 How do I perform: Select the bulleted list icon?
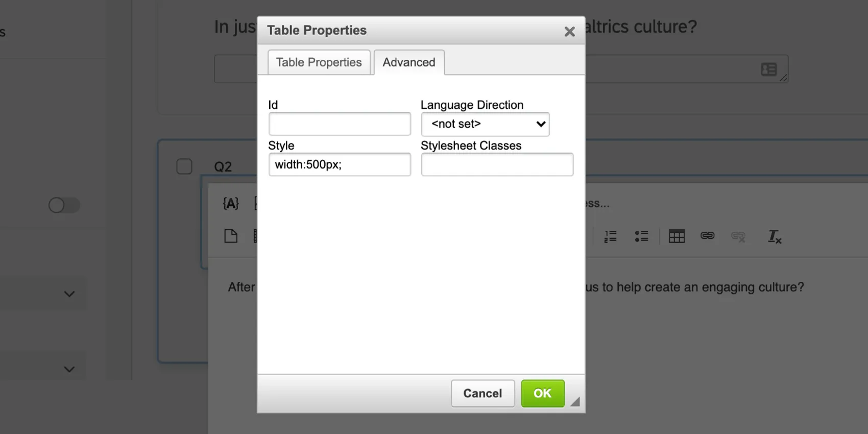click(641, 236)
